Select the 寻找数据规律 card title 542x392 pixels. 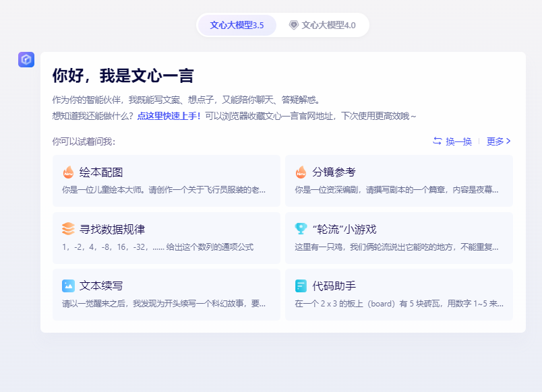pos(112,229)
